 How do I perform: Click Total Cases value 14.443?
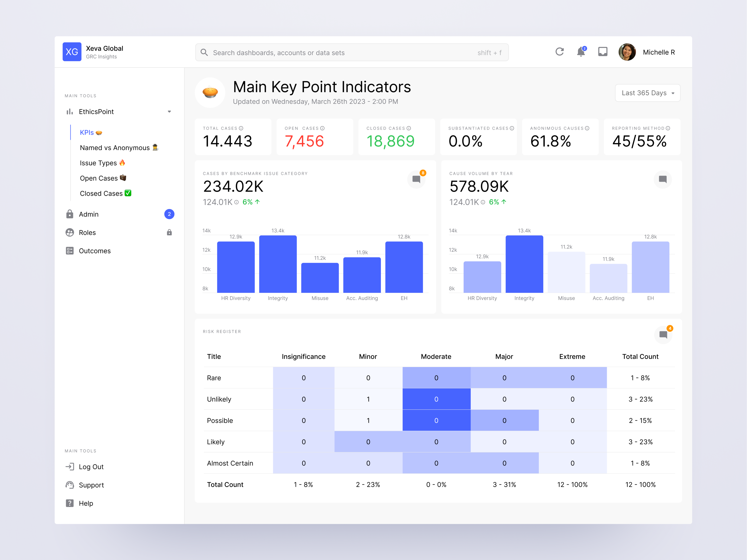[228, 141]
